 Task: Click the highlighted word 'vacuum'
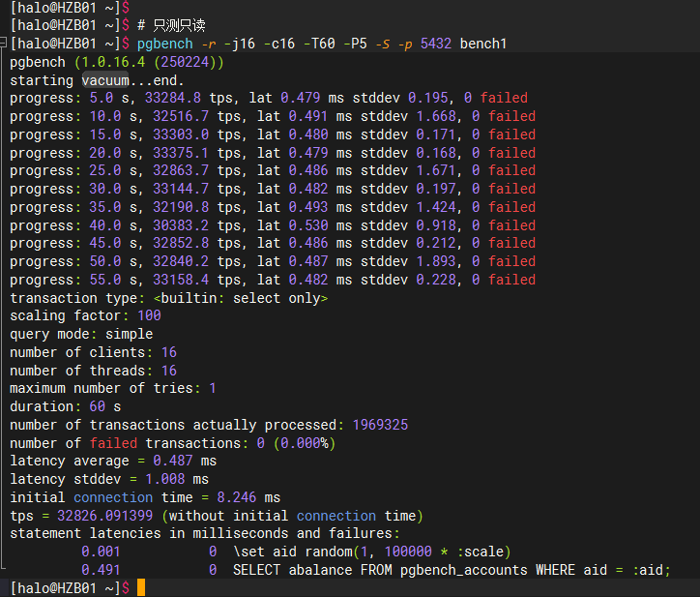[x=105, y=80]
